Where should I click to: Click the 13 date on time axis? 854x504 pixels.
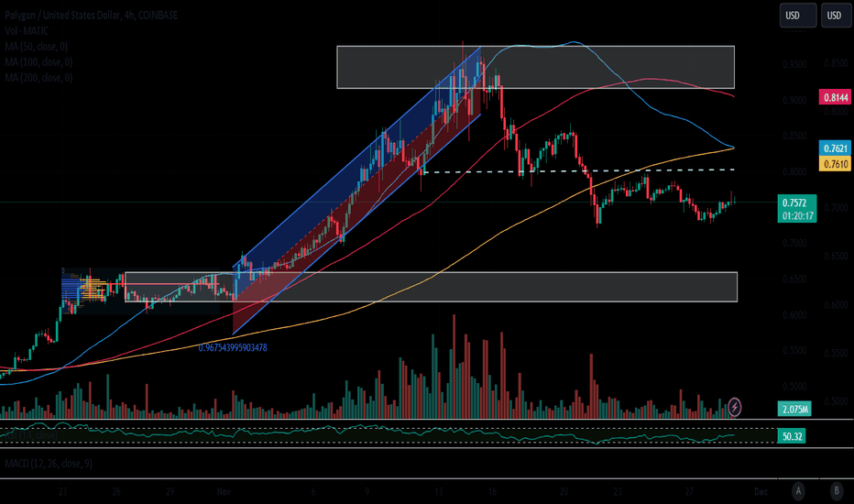[438, 491]
